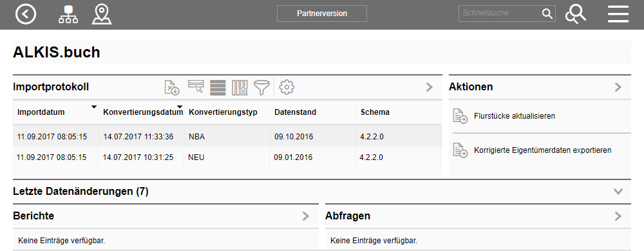The width and height of the screenshot is (644, 251).
Task: Go back with the circled arrow icon
Action: tap(26, 14)
